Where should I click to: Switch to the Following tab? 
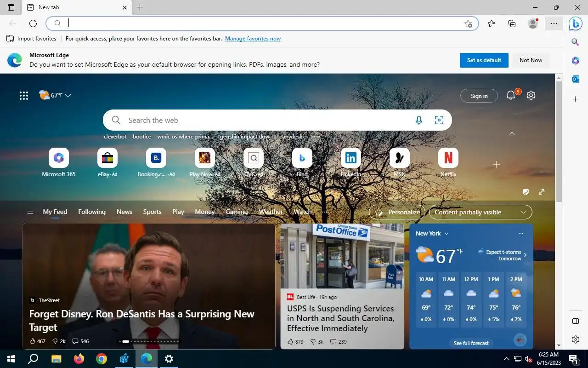[92, 212]
